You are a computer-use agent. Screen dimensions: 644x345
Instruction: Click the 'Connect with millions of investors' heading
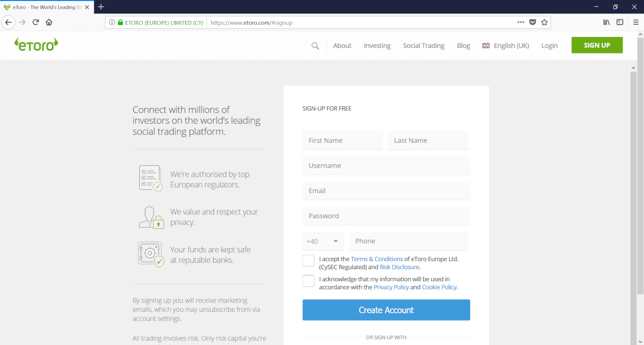point(197,121)
